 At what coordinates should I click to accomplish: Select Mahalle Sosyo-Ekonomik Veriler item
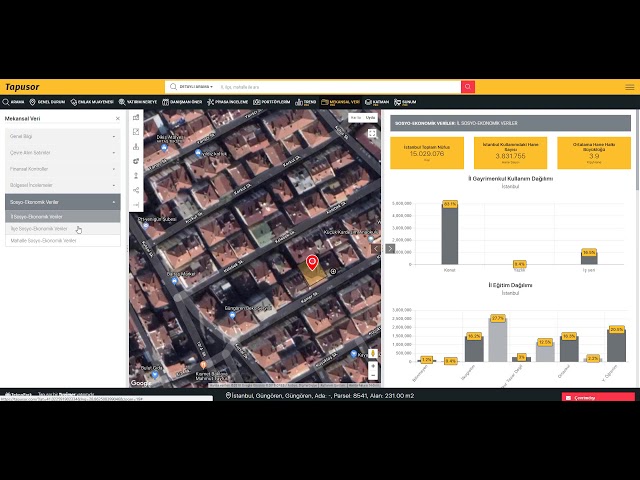click(62, 240)
